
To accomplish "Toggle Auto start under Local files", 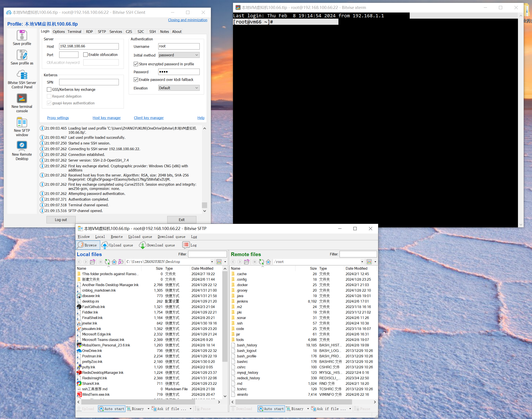I will point(112,409).
